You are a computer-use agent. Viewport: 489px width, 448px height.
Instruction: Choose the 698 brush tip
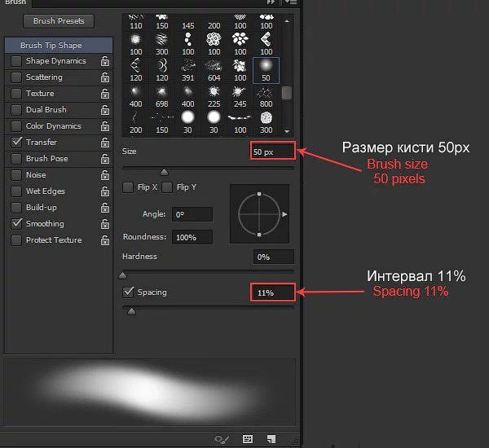click(x=161, y=97)
